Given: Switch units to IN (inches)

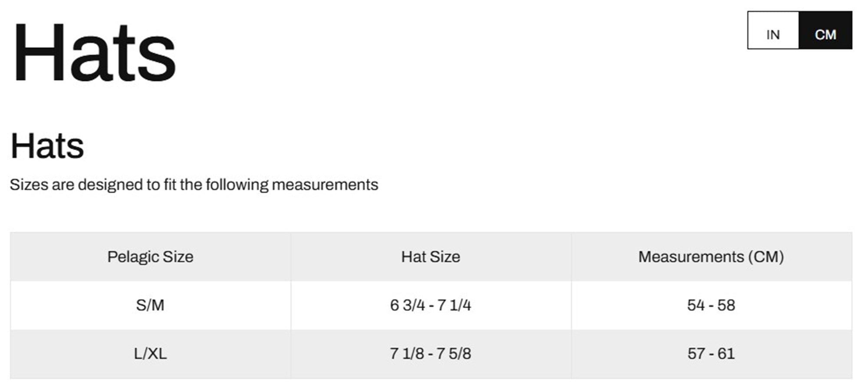Looking at the screenshot, I should pyautogui.click(x=773, y=30).
